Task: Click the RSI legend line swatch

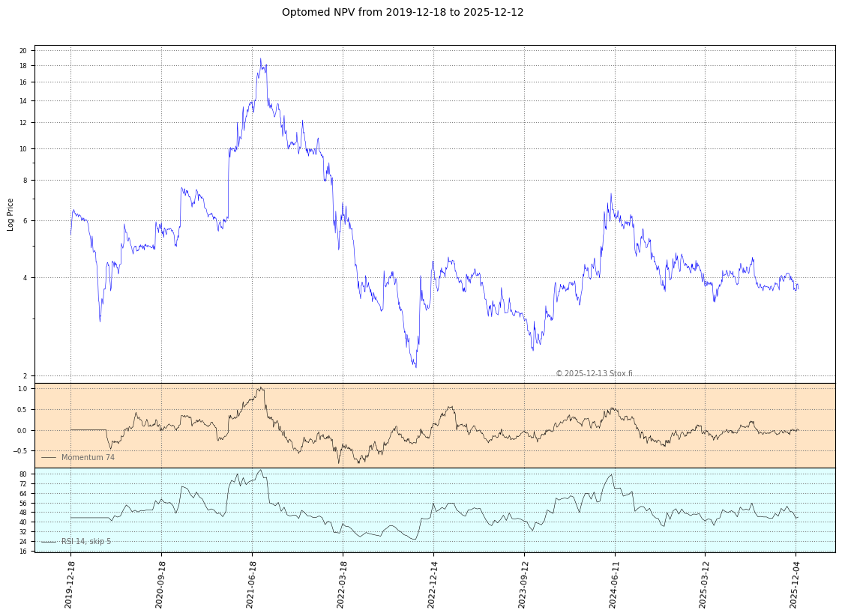Action: (49, 541)
